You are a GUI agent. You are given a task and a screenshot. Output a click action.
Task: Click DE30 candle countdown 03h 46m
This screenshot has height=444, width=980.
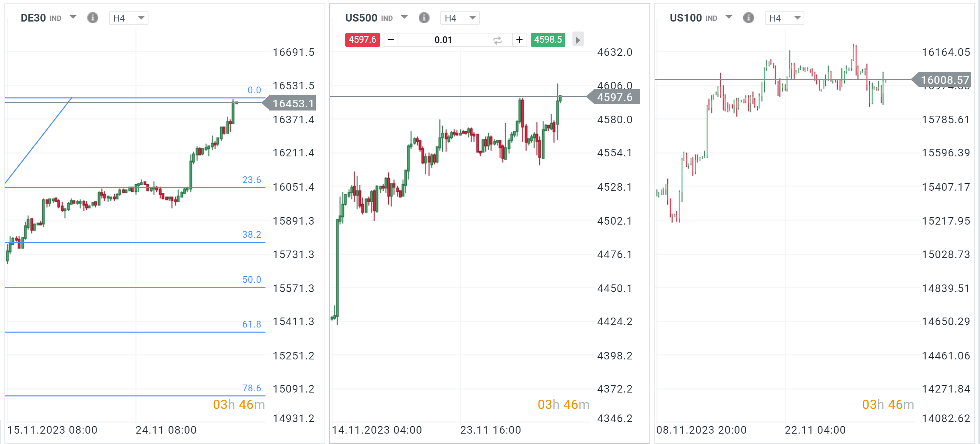tap(239, 405)
